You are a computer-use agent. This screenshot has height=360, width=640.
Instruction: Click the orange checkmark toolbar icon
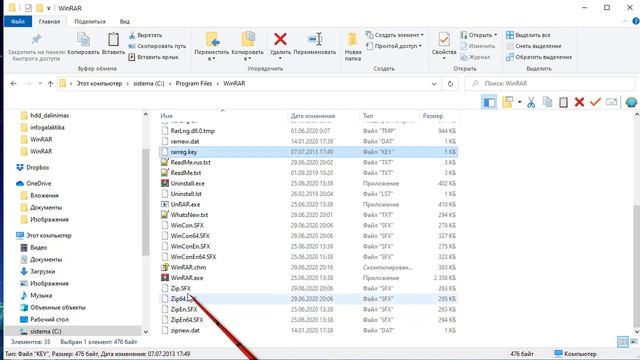[595, 102]
